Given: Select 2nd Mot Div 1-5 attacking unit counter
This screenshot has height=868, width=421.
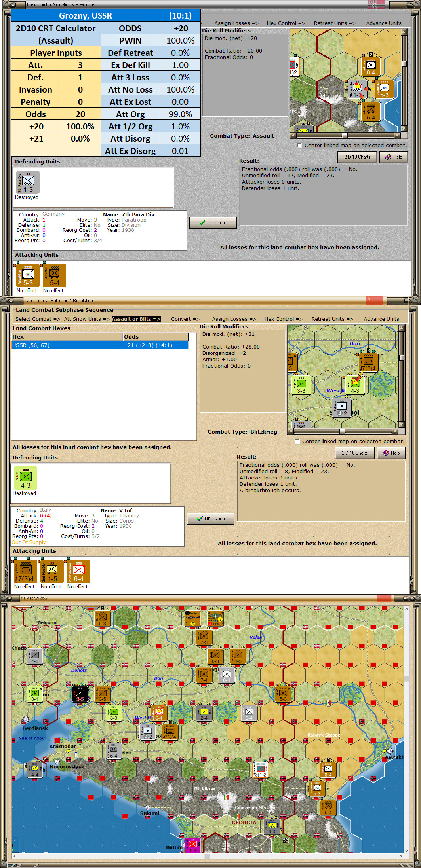Looking at the screenshot, I should click(x=52, y=571).
